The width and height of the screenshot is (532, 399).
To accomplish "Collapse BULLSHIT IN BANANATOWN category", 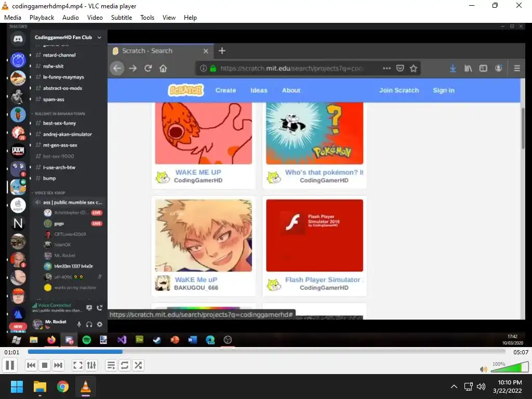I will (x=60, y=114).
